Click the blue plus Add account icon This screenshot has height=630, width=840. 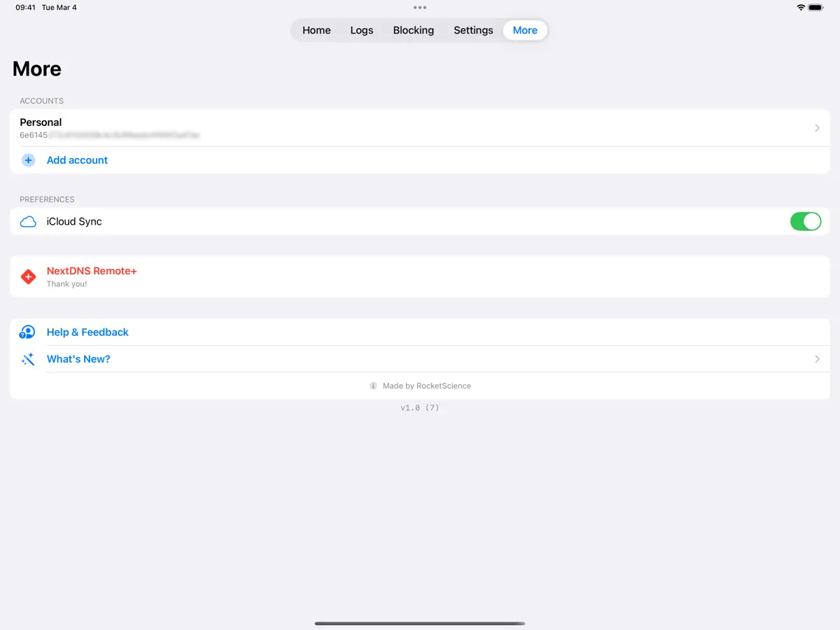(x=28, y=160)
